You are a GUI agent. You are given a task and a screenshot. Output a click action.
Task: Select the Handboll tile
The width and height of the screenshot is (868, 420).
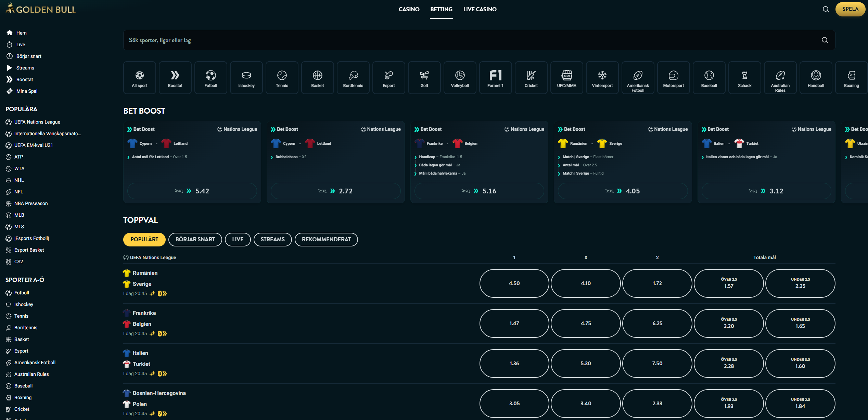816,78
